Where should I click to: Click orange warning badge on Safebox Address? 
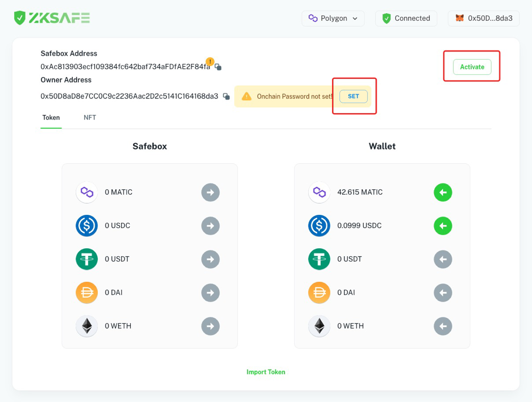tap(210, 61)
